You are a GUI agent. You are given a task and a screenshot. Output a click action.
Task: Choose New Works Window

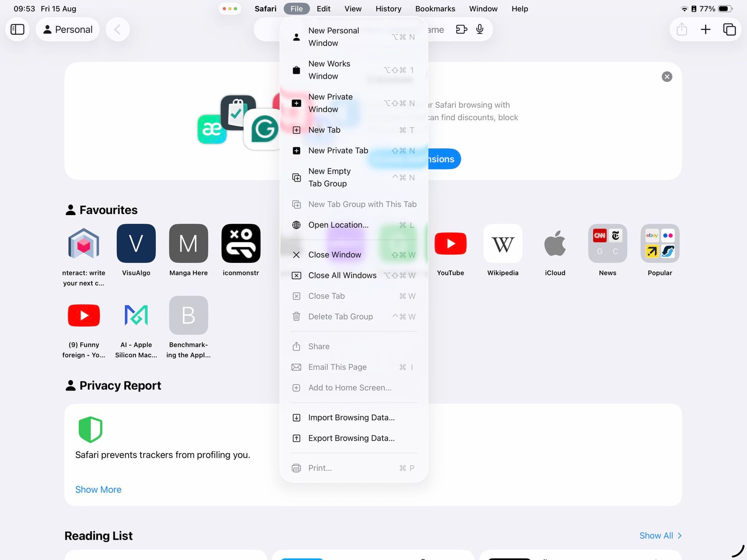pos(354,70)
